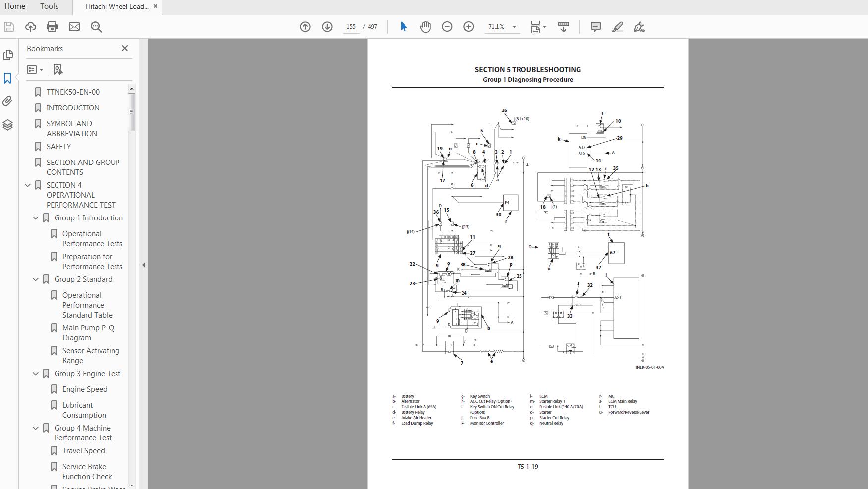
Task: Zoom out the document view
Action: click(x=447, y=27)
